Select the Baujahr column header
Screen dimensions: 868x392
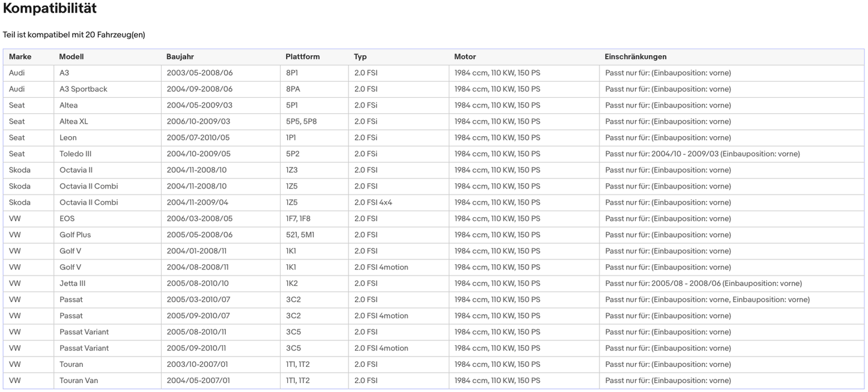click(180, 57)
